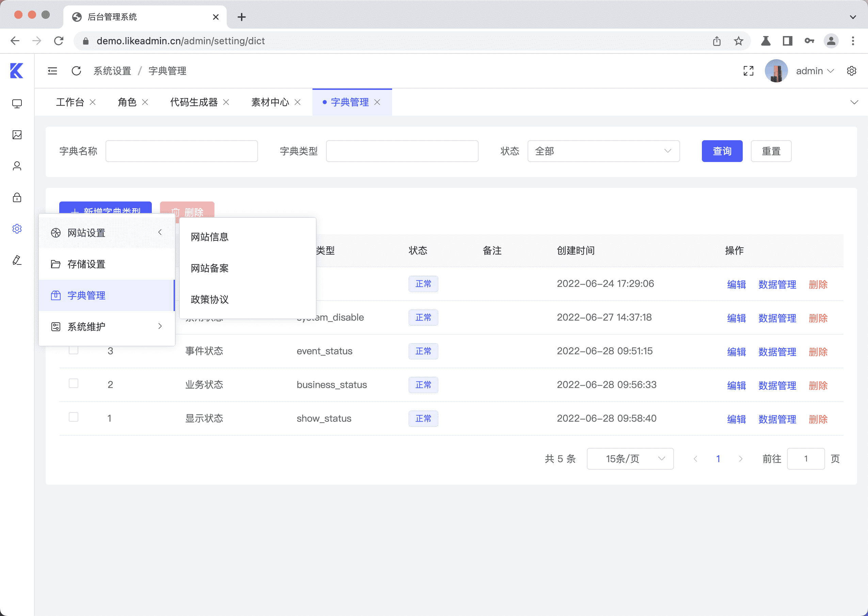868x616 pixels.
Task: Open the workbench monitor icon in sidebar
Action: (x=17, y=103)
